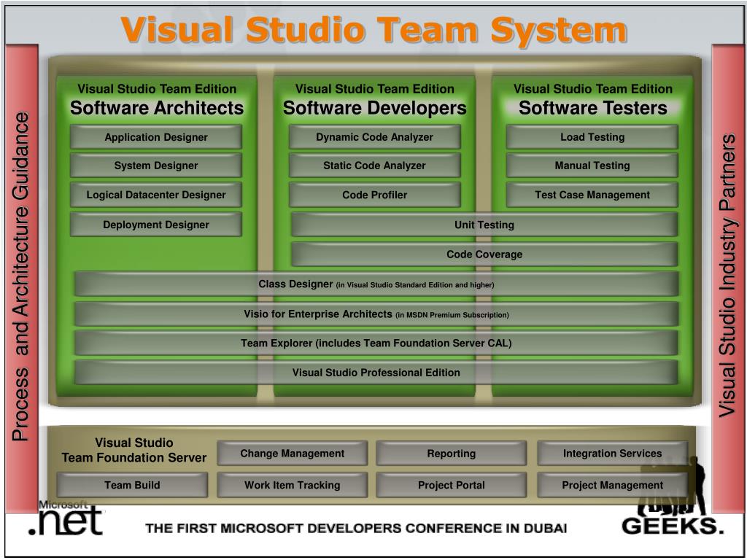
Task: Click the Integration Services box
Action: 612,454
